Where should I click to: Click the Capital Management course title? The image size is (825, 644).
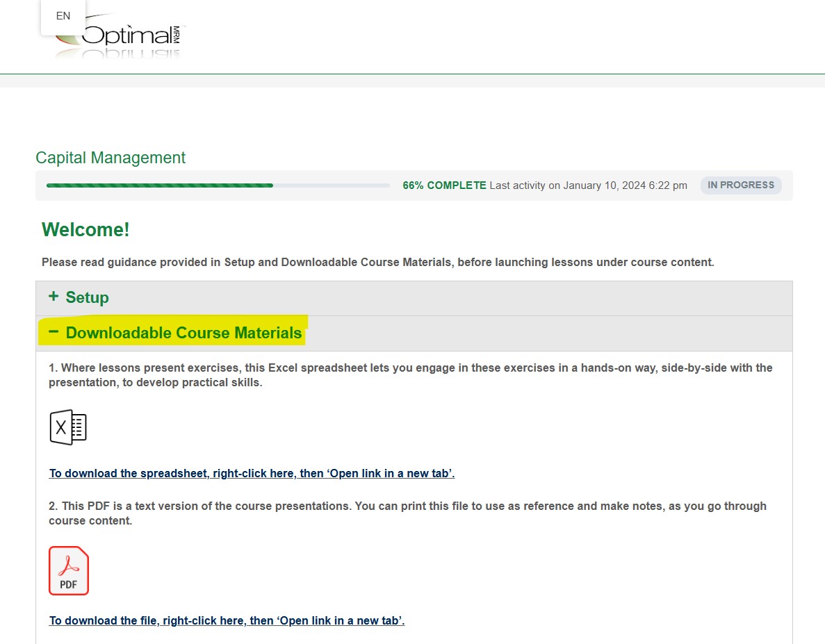[111, 158]
